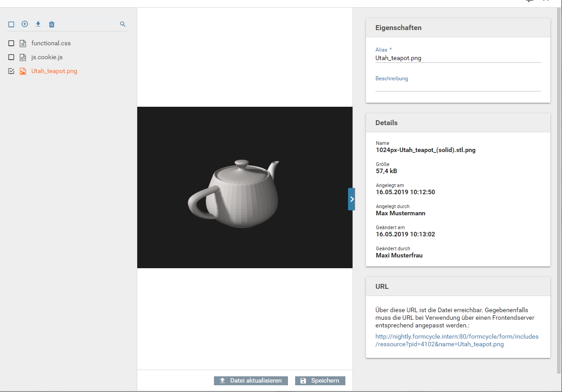
Task: Check the functional.css checkbox
Action: [x=12, y=44]
